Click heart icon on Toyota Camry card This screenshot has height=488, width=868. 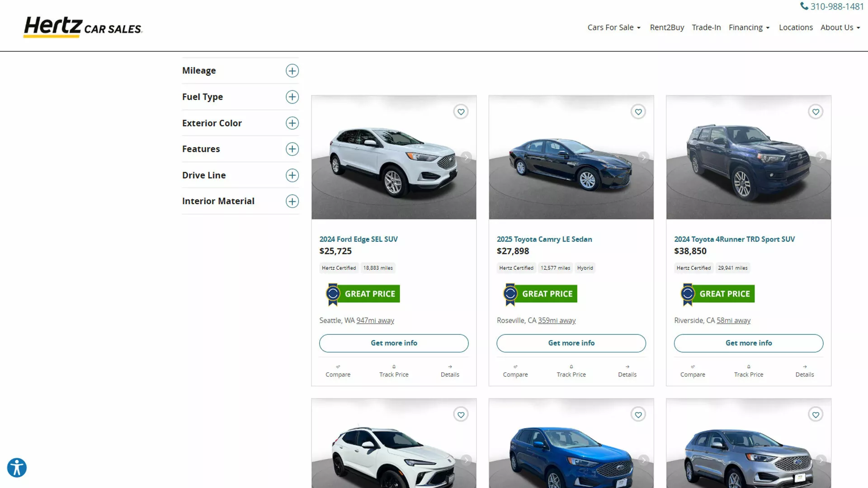pyautogui.click(x=638, y=112)
